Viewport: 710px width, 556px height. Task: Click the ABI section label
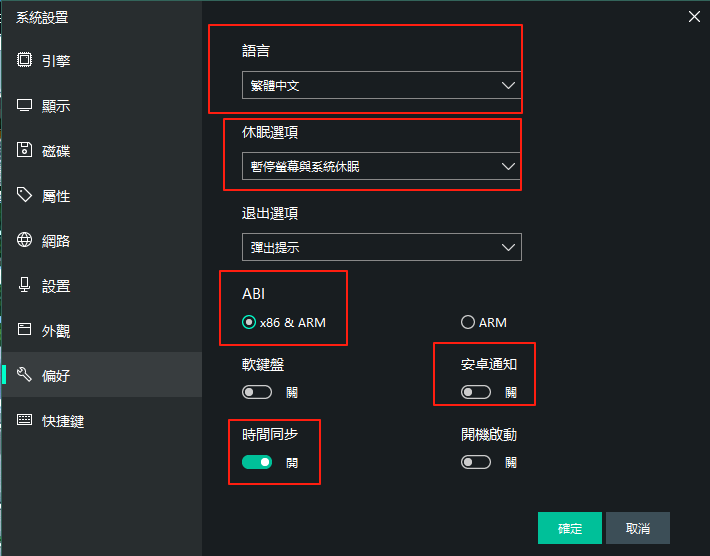tap(254, 294)
